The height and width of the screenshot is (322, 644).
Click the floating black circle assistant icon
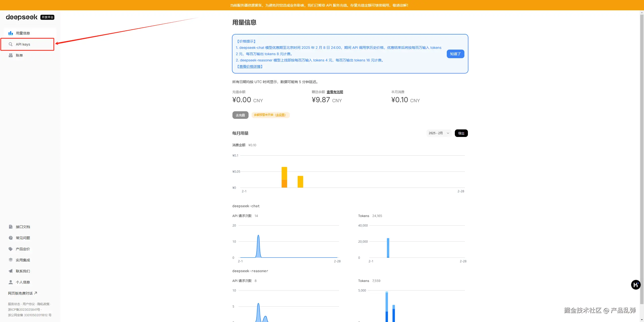coord(636,285)
